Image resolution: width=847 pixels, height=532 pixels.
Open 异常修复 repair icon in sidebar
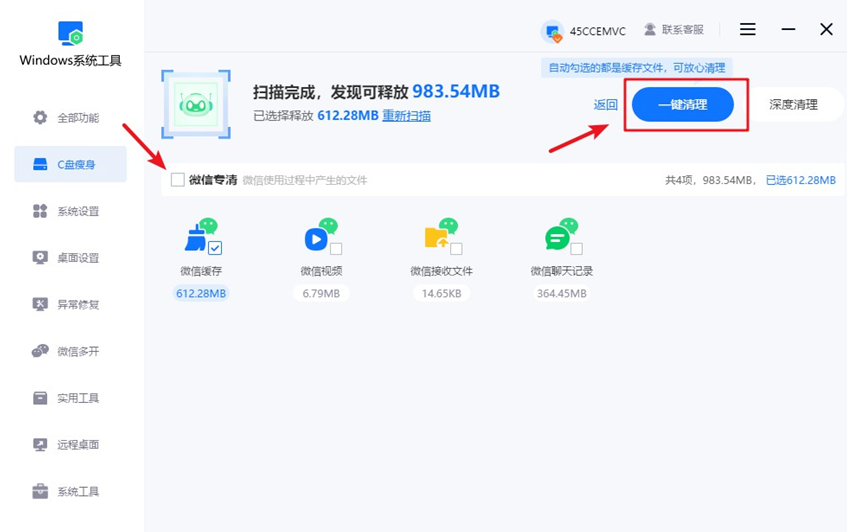(x=40, y=304)
